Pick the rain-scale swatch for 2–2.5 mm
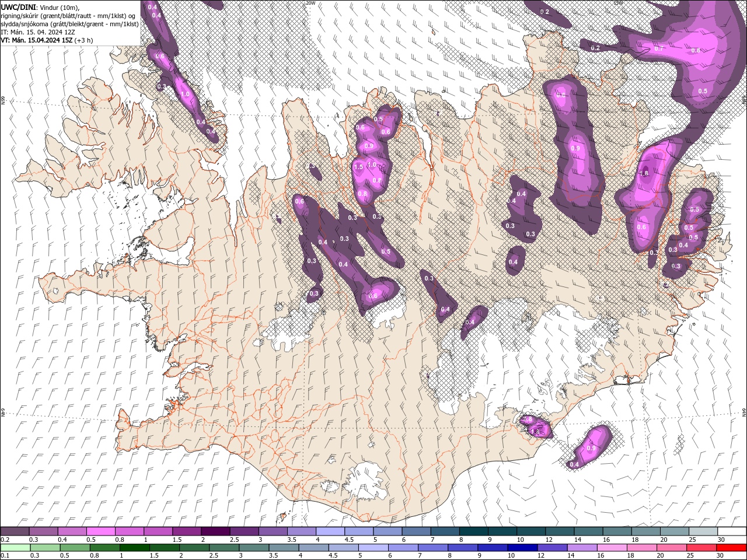 194,548
